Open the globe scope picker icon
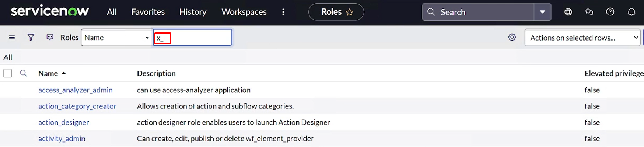644x147 pixels. (x=568, y=12)
